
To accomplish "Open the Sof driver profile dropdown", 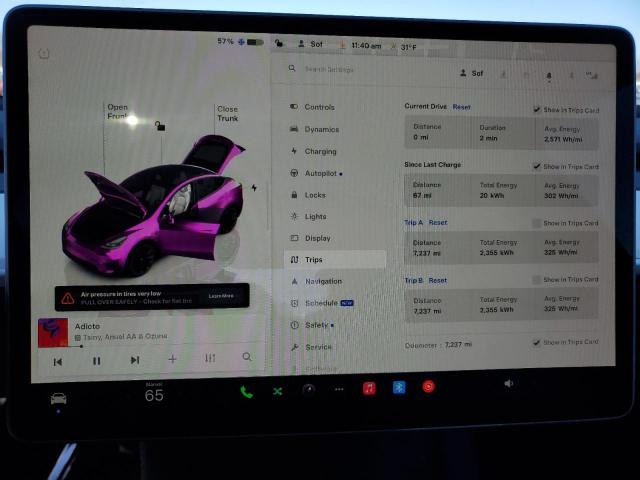I will 471,73.
